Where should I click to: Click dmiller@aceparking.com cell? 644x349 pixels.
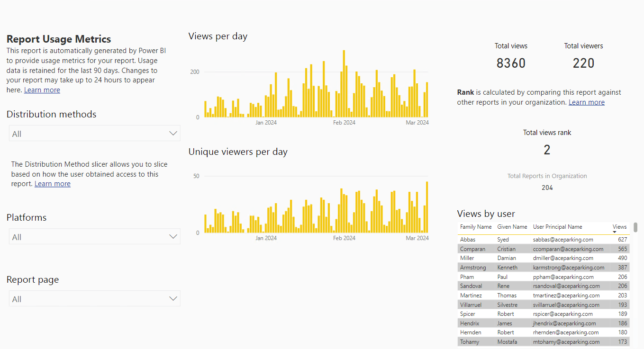point(563,258)
